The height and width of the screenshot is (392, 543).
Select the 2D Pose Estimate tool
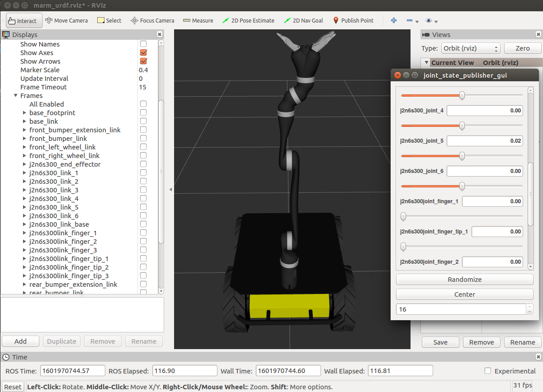tap(248, 20)
